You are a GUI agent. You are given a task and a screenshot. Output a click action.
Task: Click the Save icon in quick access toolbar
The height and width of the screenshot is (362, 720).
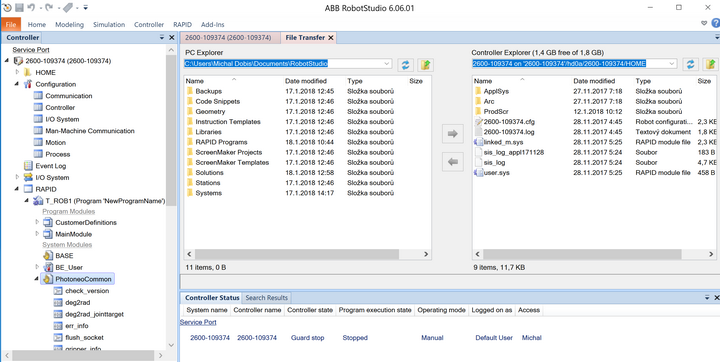click(19, 7)
